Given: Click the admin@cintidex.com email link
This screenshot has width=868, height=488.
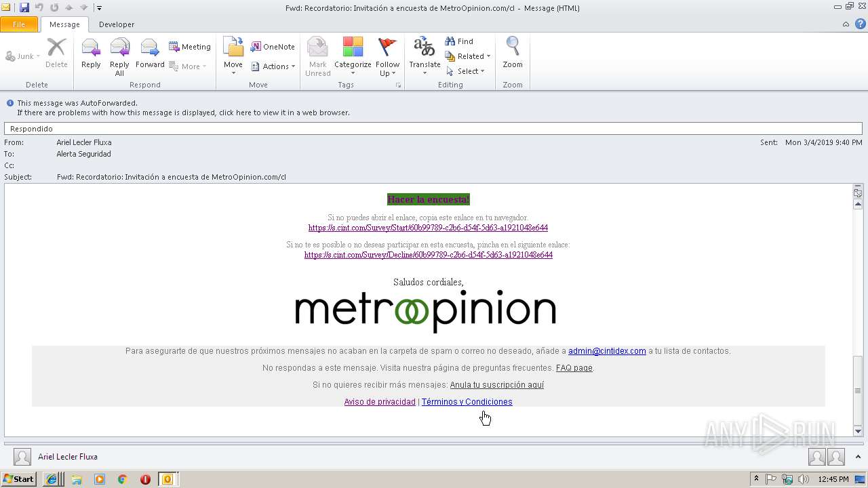Looking at the screenshot, I should tap(607, 351).
